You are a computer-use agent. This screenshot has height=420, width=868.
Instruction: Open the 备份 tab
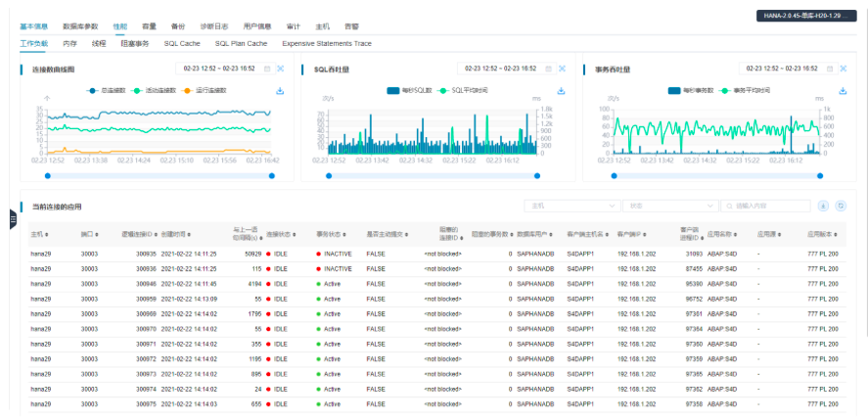(x=178, y=26)
